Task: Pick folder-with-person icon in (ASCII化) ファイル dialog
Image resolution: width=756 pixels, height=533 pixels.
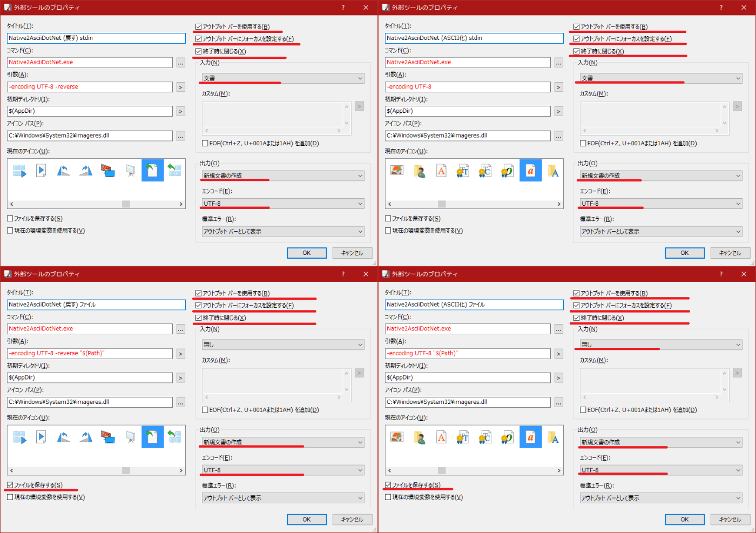Action: 420,437
